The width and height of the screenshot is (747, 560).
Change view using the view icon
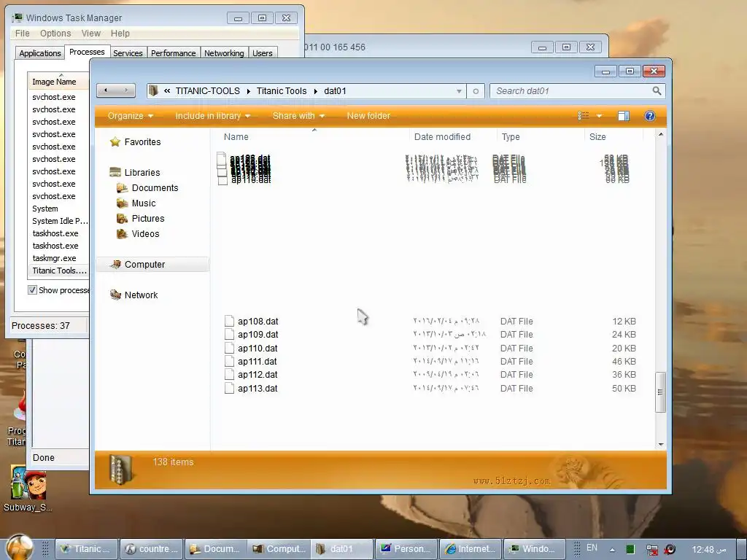tap(583, 116)
